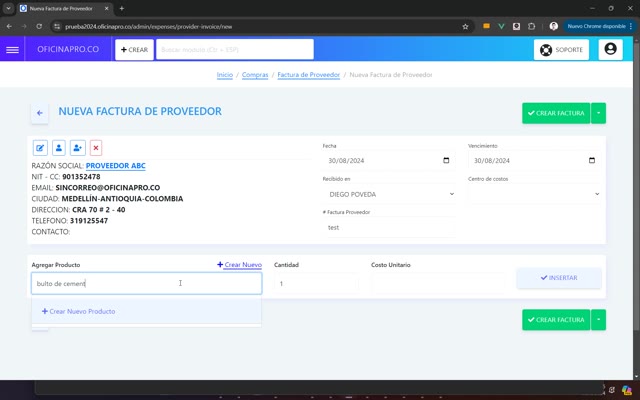Click the # Factura Proveedor field
The image size is (640, 400).
click(x=389, y=227)
